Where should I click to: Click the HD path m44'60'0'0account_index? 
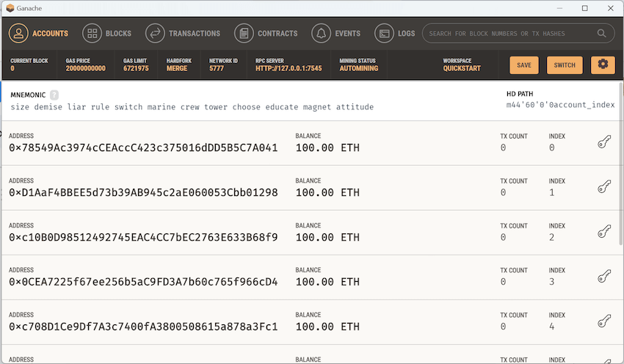tap(560, 105)
